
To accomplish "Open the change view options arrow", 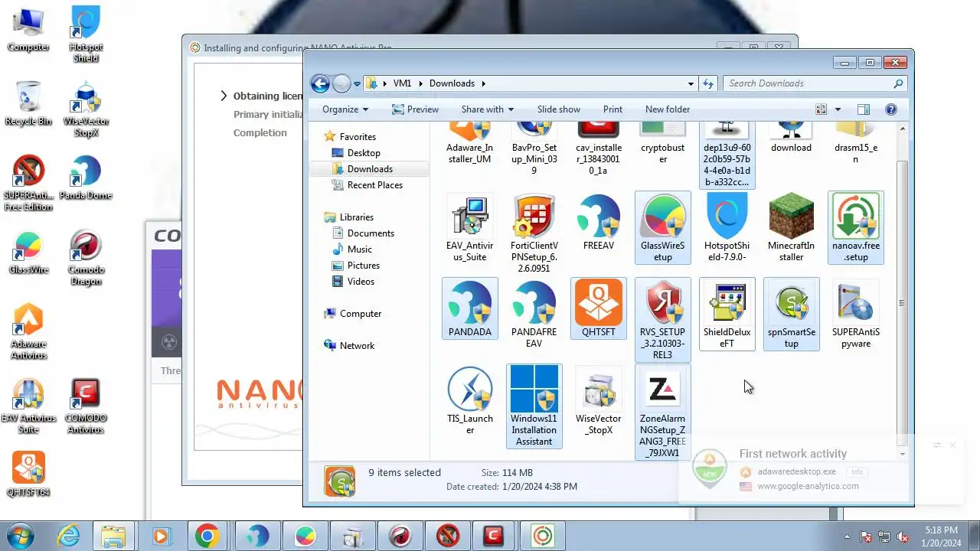I will point(838,109).
